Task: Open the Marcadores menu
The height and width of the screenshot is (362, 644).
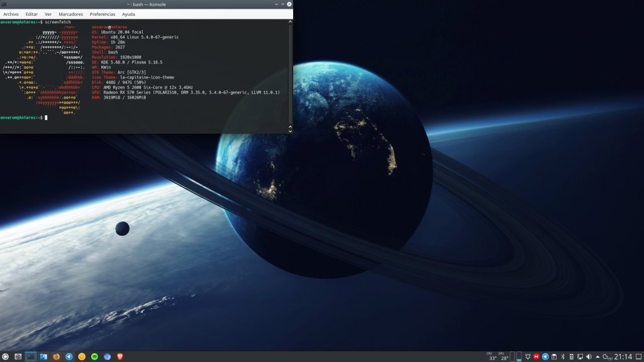Action: [x=70, y=14]
